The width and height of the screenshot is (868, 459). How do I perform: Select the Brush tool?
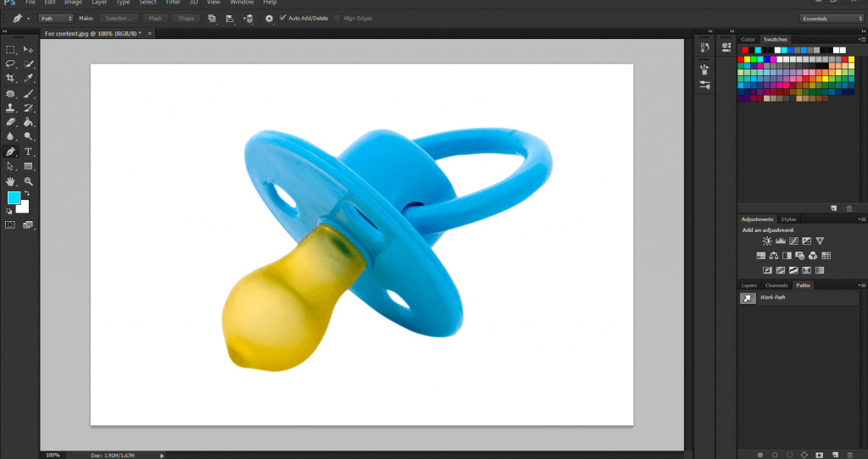28,94
